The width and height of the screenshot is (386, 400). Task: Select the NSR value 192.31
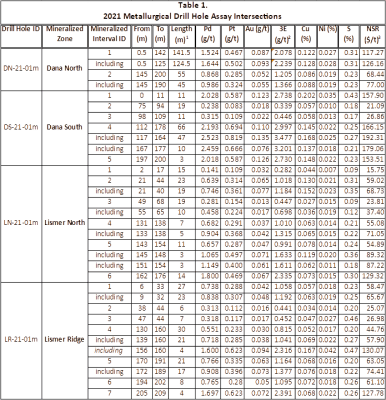373,138
